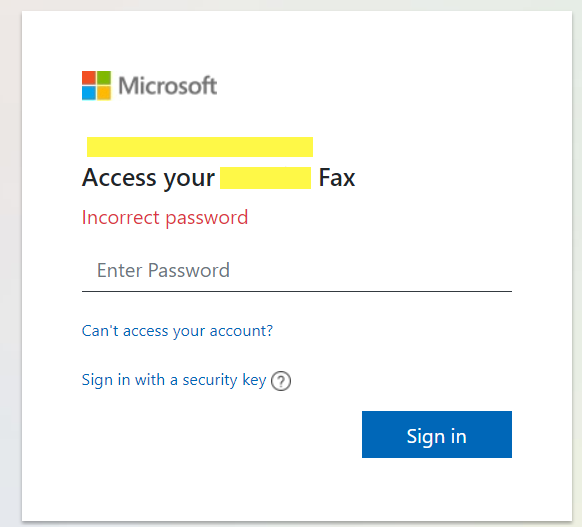
Task: Click the green square of Microsoft logo
Action: point(104,78)
